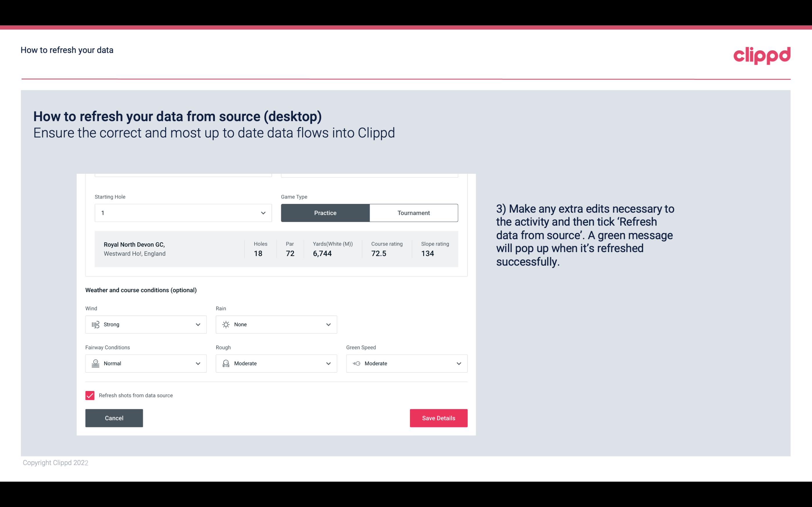Click the fairway conditions dropdown icon
This screenshot has width=812, height=507.
198,363
